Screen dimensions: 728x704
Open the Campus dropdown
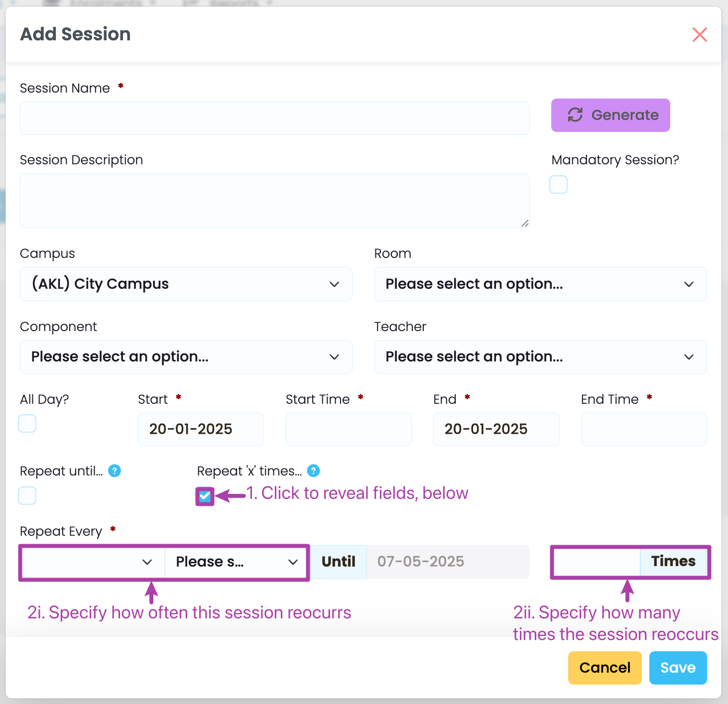point(186,284)
